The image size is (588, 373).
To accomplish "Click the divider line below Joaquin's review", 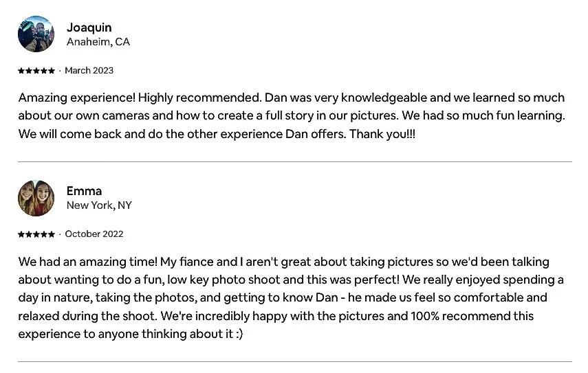I will (295, 162).
